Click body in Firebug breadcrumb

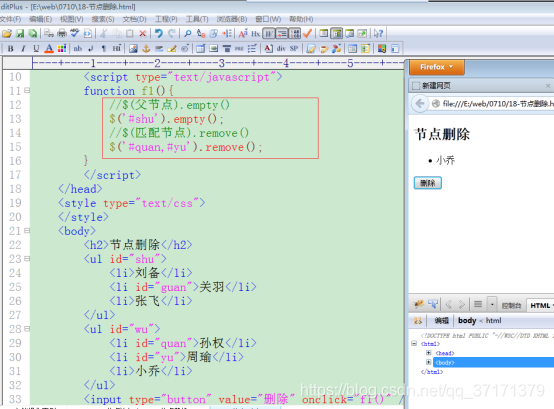click(x=467, y=320)
